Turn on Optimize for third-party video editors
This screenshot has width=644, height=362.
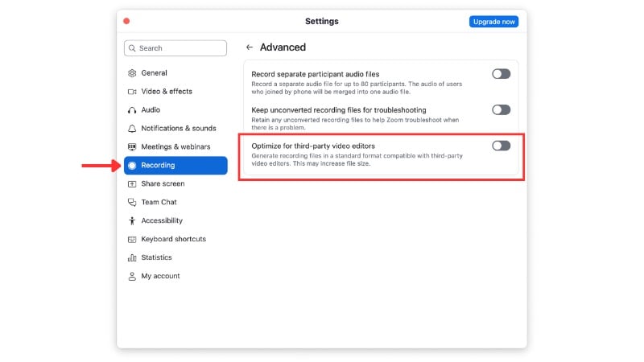point(501,146)
